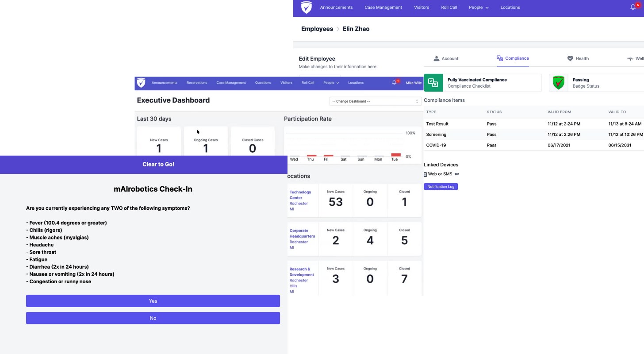
Task: Go back to Employees via the breadcrumb
Action: [317, 29]
